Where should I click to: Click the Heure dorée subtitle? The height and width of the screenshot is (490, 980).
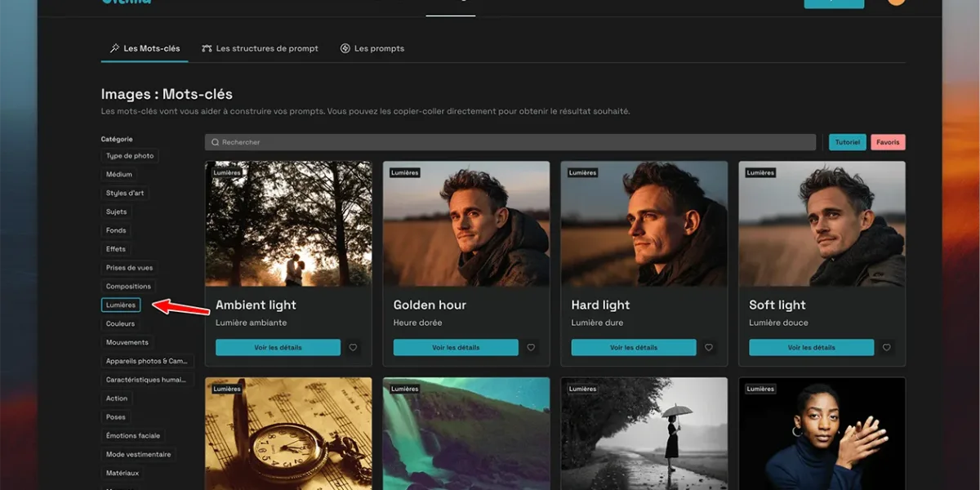[x=417, y=323]
